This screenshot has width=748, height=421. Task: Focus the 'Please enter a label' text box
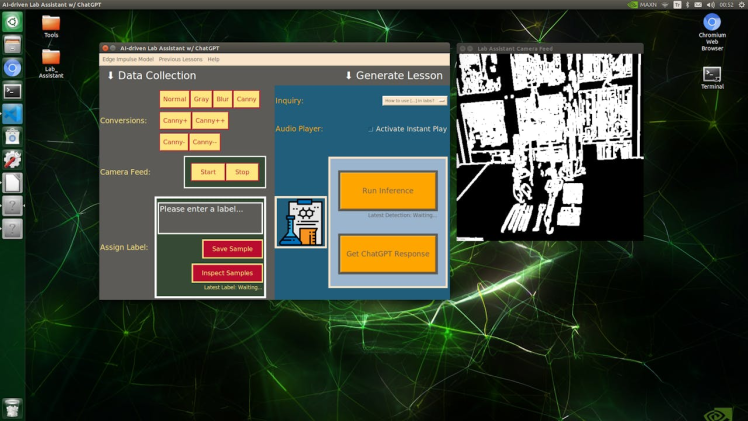pos(210,218)
